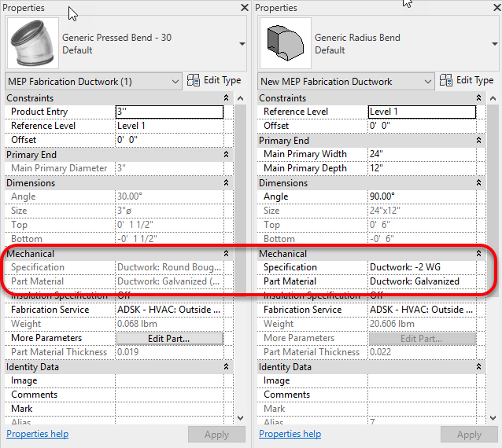Click the Generic Radius Bend thumbnail
This screenshot has height=448, width=502.
coord(284,43)
